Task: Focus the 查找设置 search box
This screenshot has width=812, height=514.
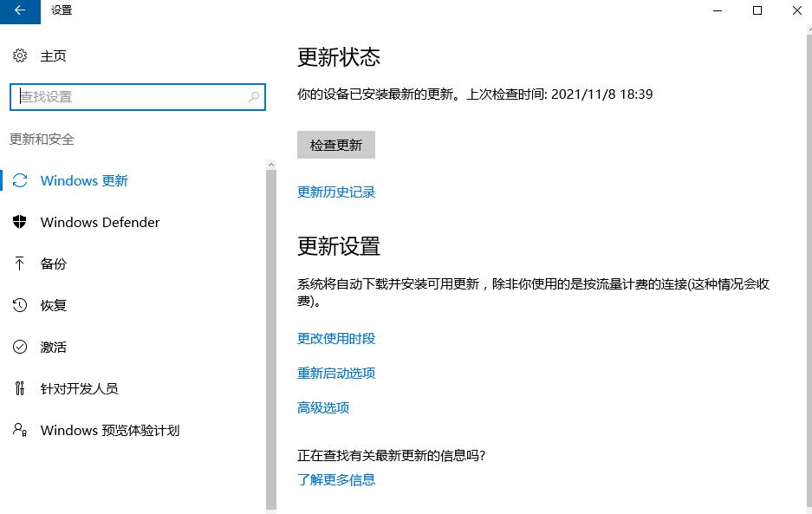Action: 138,97
